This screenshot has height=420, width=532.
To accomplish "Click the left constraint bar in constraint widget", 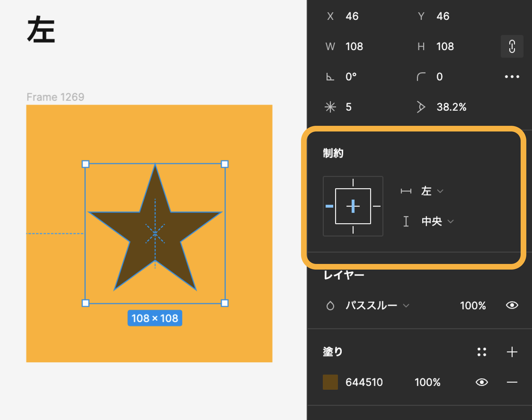I will coord(329,206).
